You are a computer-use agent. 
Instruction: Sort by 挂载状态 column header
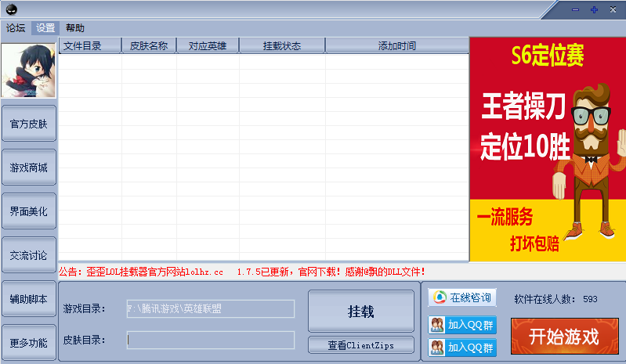(x=282, y=46)
